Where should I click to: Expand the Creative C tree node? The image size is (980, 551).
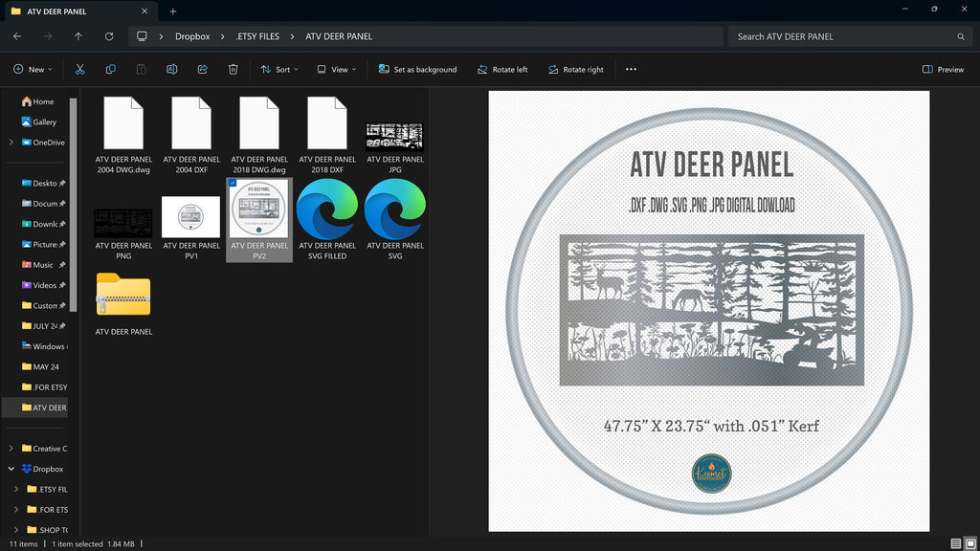pos(11,449)
